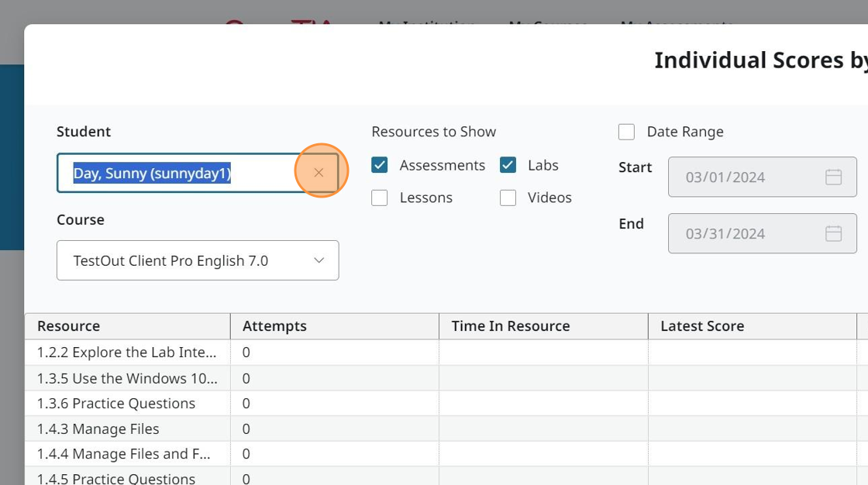Sort by the Resource column header

click(x=68, y=326)
